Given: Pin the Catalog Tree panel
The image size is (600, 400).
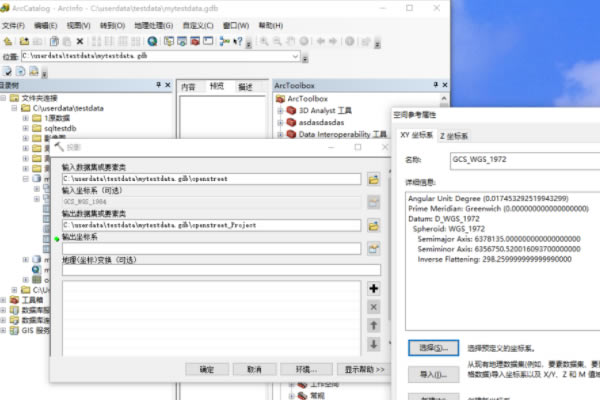Looking at the screenshot, I should coord(158,85).
